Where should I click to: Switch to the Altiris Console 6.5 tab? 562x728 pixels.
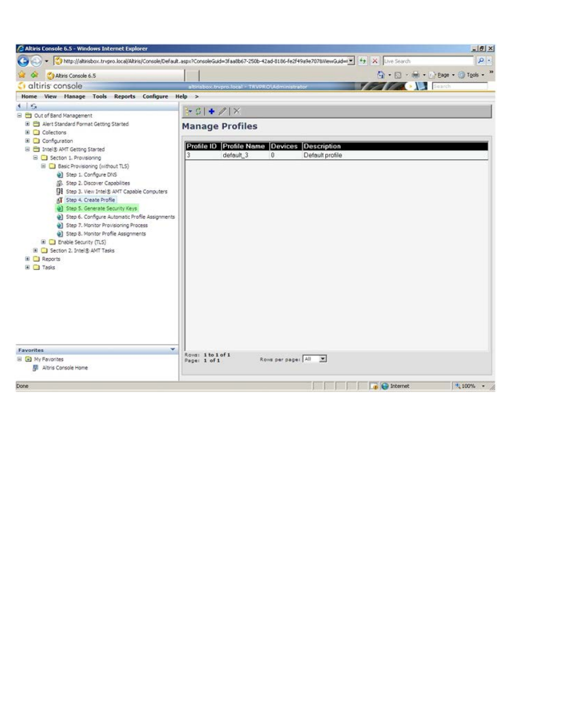pos(114,75)
